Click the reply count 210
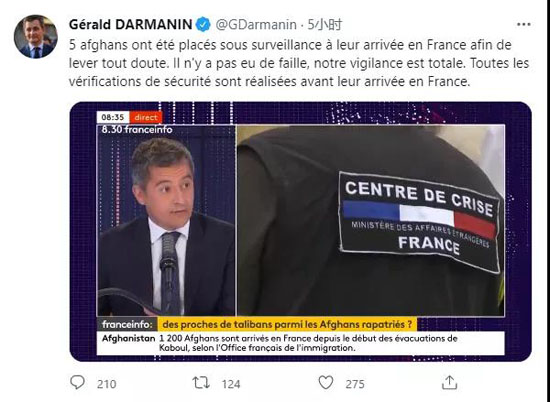The width and height of the screenshot is (550, 402). (x=106, y=384)
